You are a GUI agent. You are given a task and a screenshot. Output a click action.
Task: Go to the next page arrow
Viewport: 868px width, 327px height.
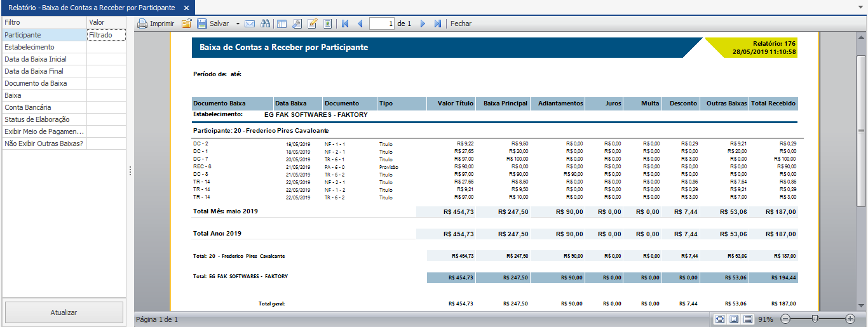click(x=423, y=23)
